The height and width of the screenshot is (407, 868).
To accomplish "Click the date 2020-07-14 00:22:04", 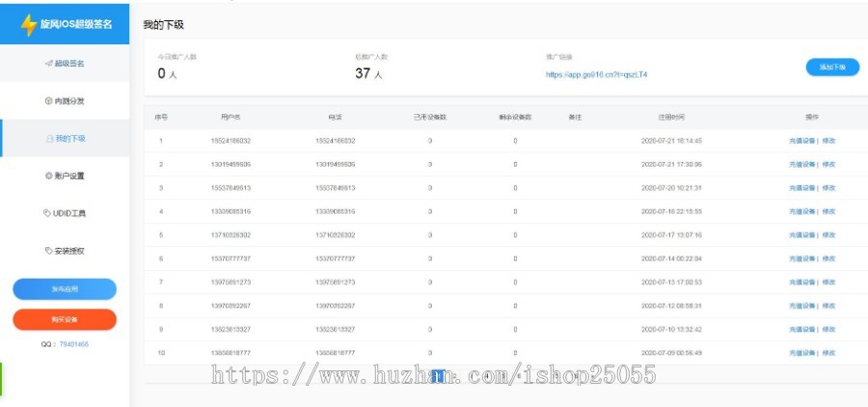I will tap(671, 258).
